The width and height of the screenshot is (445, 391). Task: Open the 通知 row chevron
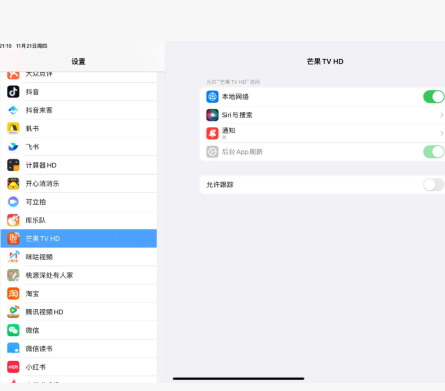coord(441,133)
